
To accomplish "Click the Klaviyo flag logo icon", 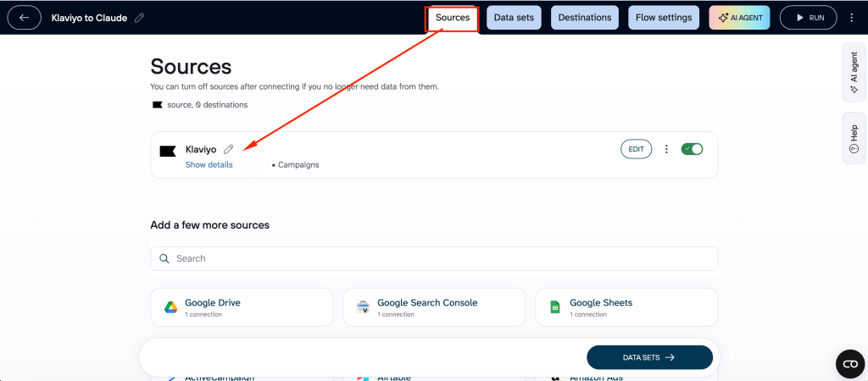I will [x=168, y=152].
